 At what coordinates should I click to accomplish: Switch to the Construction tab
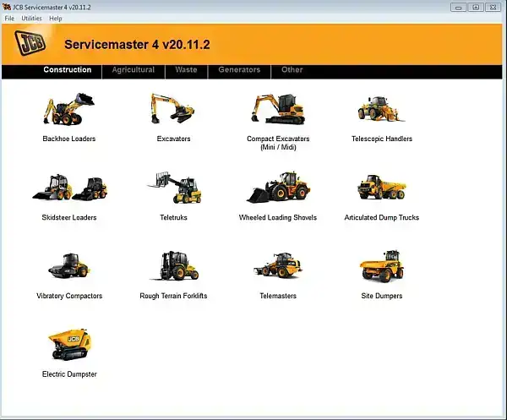[x=68, y=70]
